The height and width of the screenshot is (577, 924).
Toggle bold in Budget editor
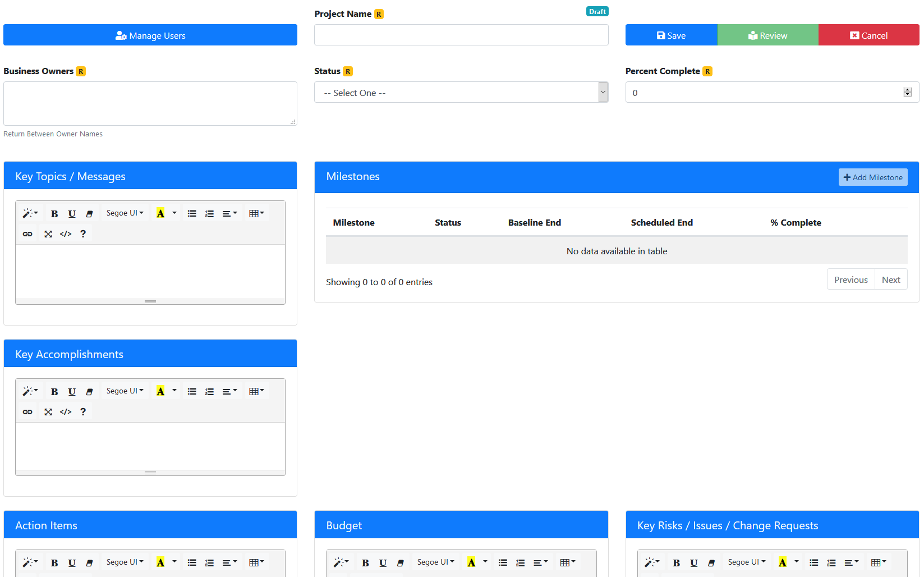[365, 562]
